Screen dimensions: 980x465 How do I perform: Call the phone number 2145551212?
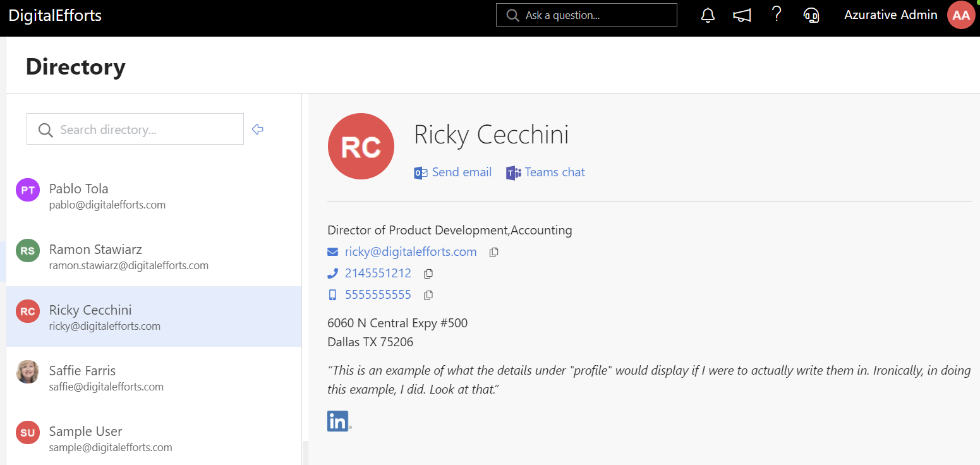tap(378, 274)
